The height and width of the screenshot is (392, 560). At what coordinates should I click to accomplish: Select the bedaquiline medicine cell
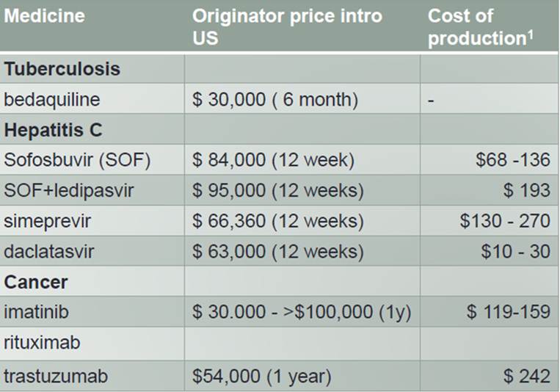click(50, 100)
